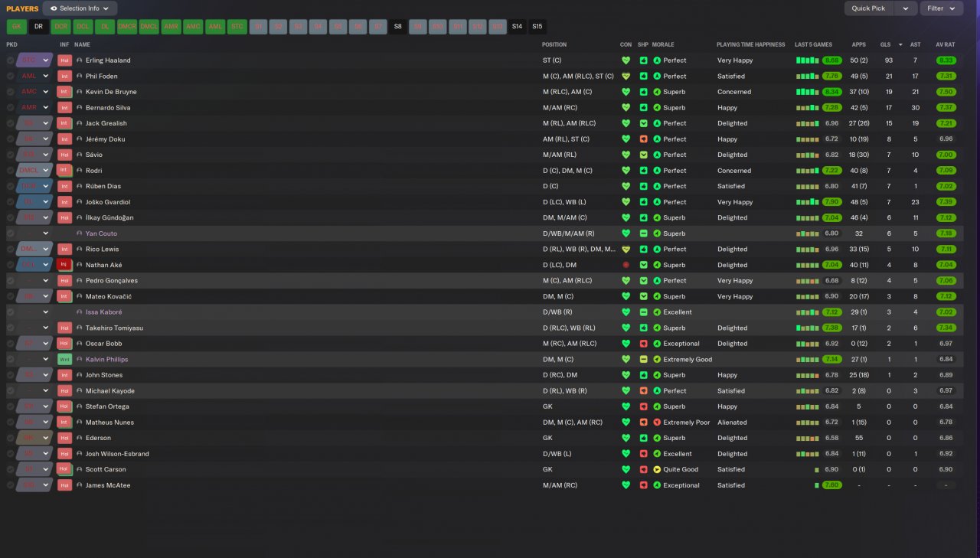Open the Selection Info dropdown
Image resolution: width=980 pixels, height=558 pixels.
point(80,8)
